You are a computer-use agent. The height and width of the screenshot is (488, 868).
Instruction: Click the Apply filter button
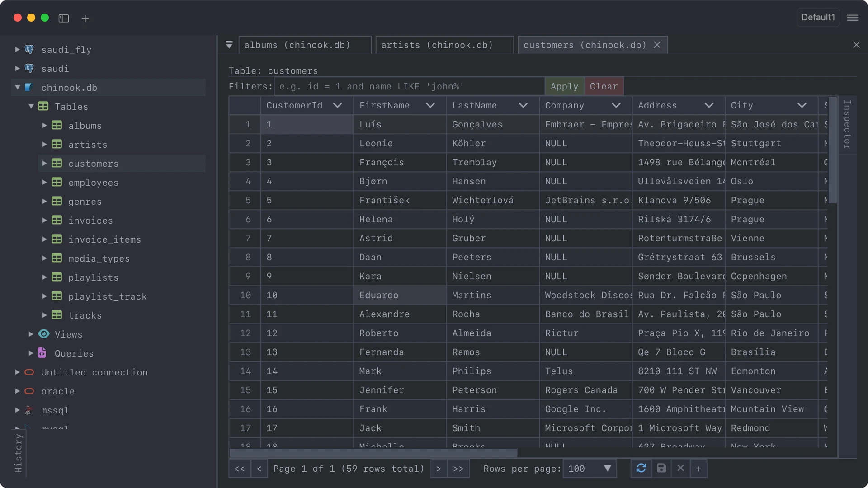(x=564, y=86)
